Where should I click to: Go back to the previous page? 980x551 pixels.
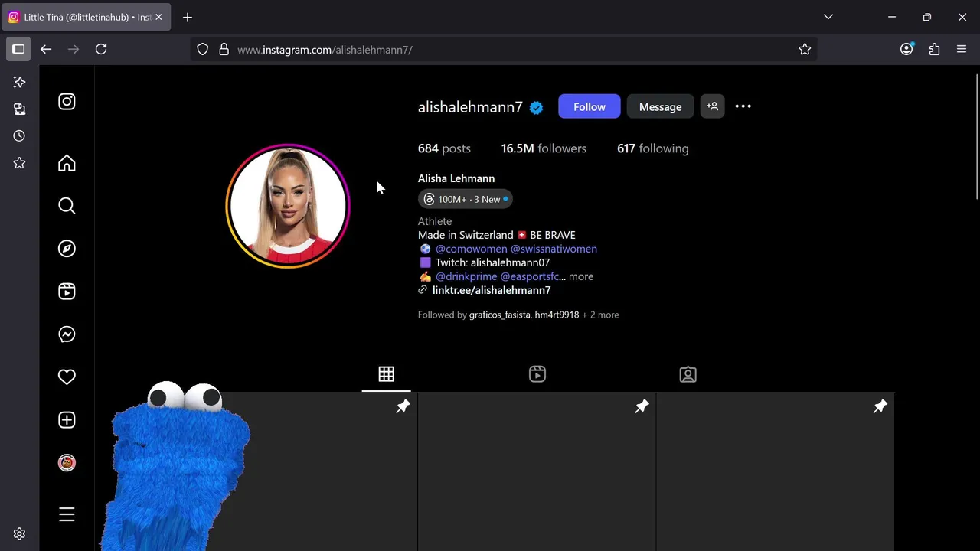46,49
